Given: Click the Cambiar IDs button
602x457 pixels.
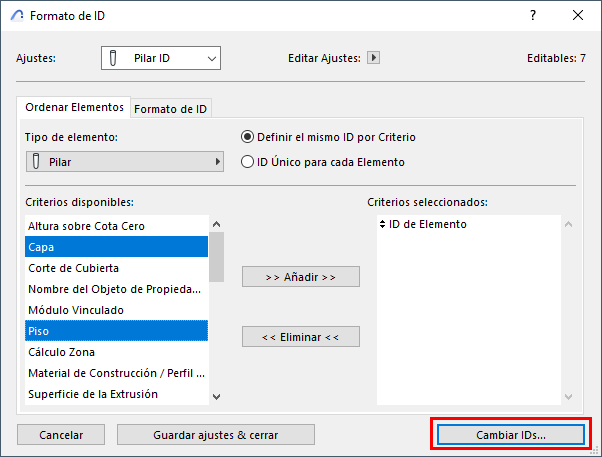Looking at the screenshot, I should [511, 434].
